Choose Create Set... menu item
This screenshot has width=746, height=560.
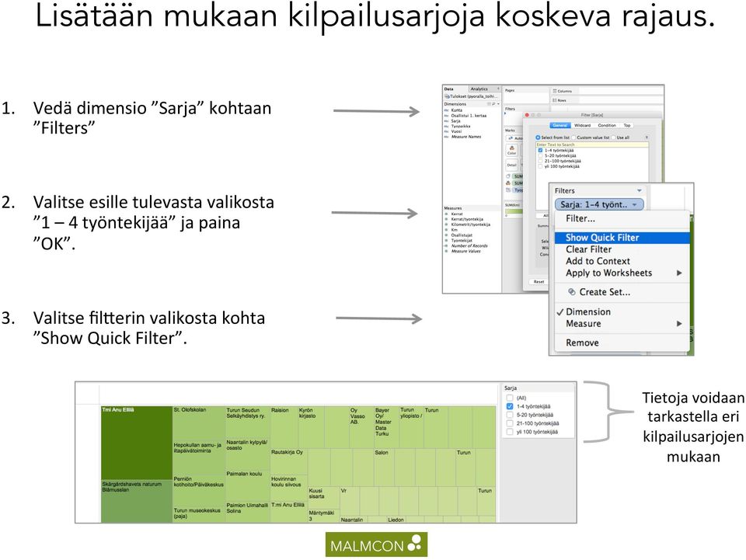[622, 292]
